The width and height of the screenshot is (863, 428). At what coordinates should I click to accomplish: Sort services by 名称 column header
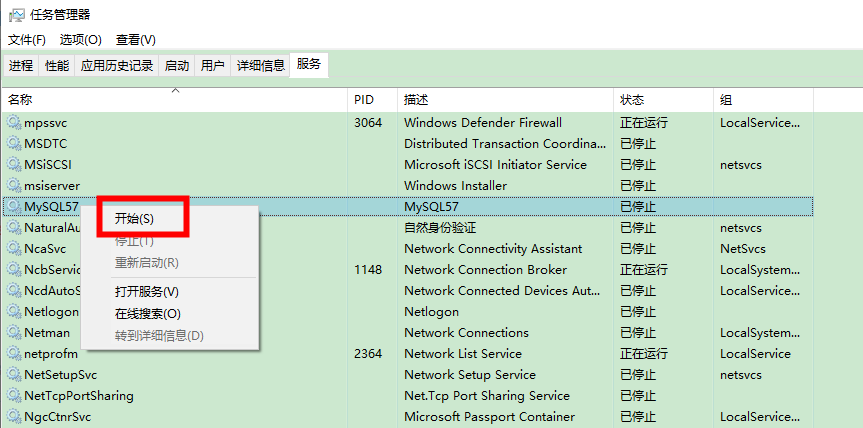point(175,100)
